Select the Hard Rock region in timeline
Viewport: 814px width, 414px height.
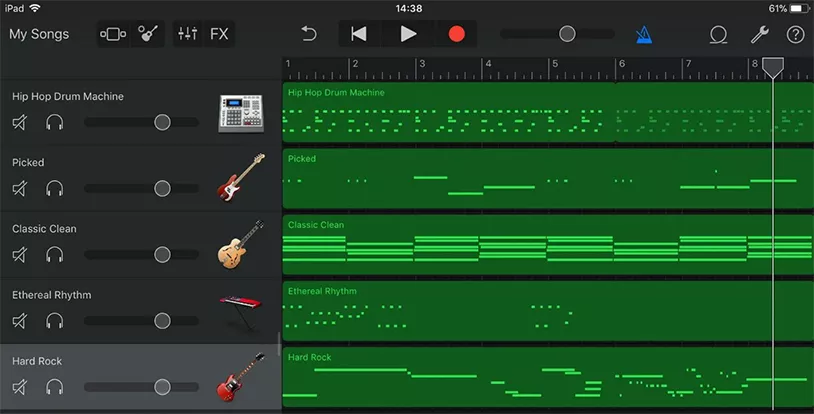coord(548,377)
